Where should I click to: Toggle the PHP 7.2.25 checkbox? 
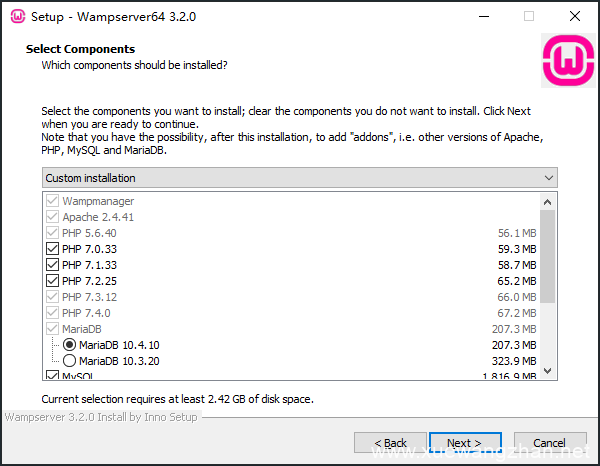pyautogui.click(x=53, y=281)
